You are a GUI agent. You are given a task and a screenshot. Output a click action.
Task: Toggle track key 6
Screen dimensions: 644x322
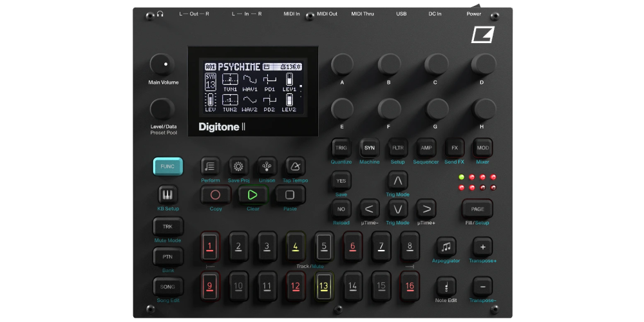tap(352, 247)
